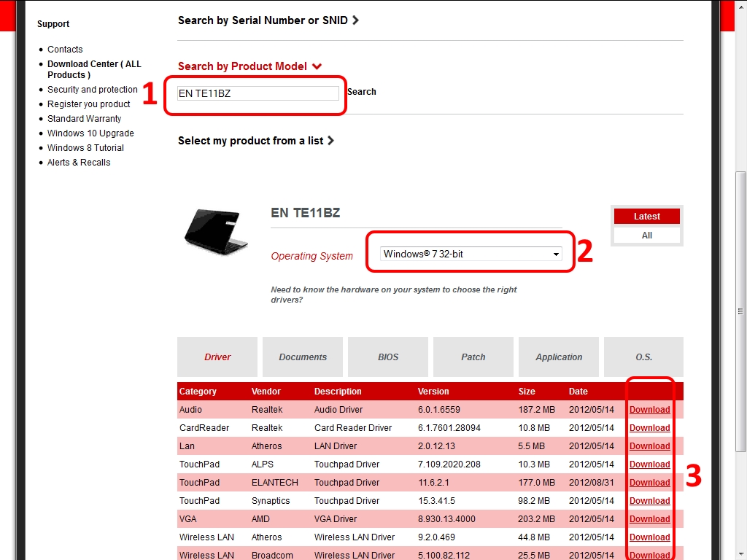Click the Search button next to model field
The image size is (747, 560).
tap(362, 92)
